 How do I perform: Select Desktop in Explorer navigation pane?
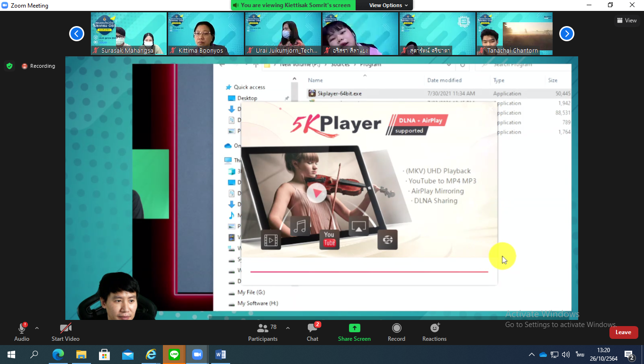tap(247, 98)
